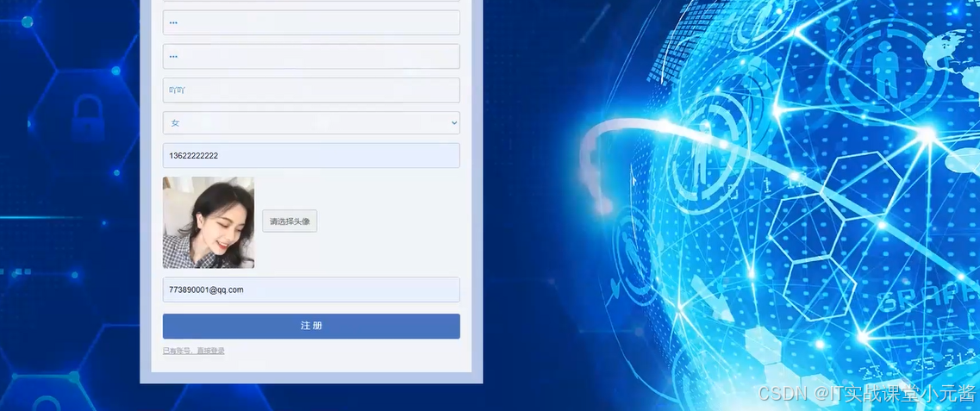
Task: Click the 注册 register button
Action: tap(311, 326)
